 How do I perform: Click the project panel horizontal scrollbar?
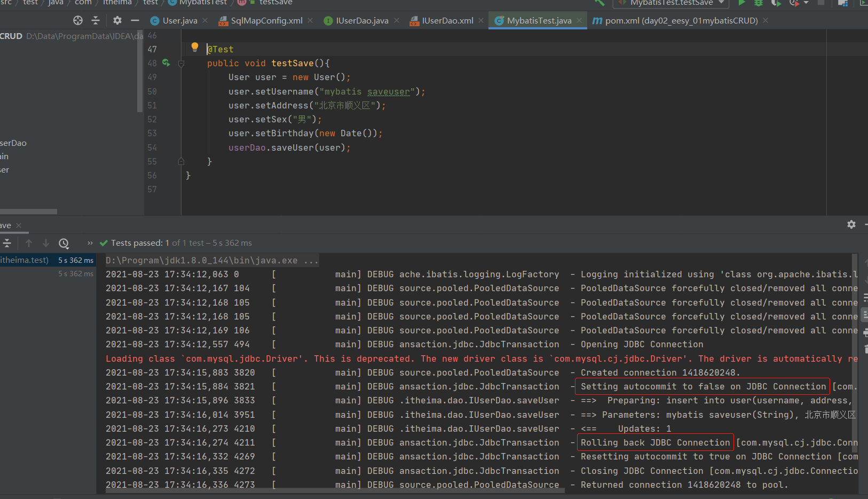click(x=28, y=212)
